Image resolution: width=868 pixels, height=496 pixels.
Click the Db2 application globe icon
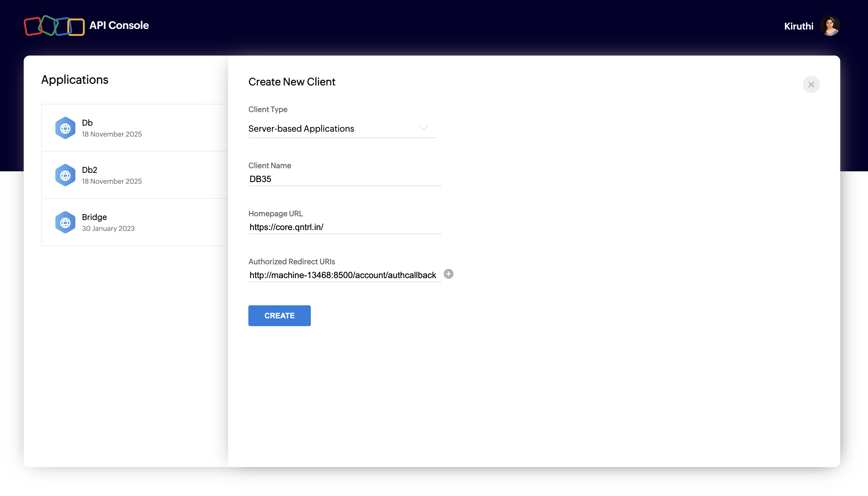point(65,175)
